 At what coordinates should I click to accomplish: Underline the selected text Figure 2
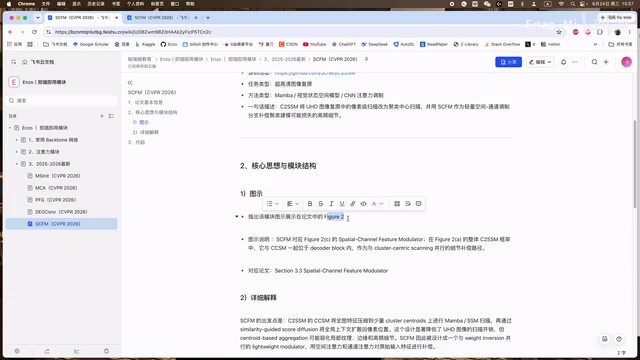(x=342, y=203)
